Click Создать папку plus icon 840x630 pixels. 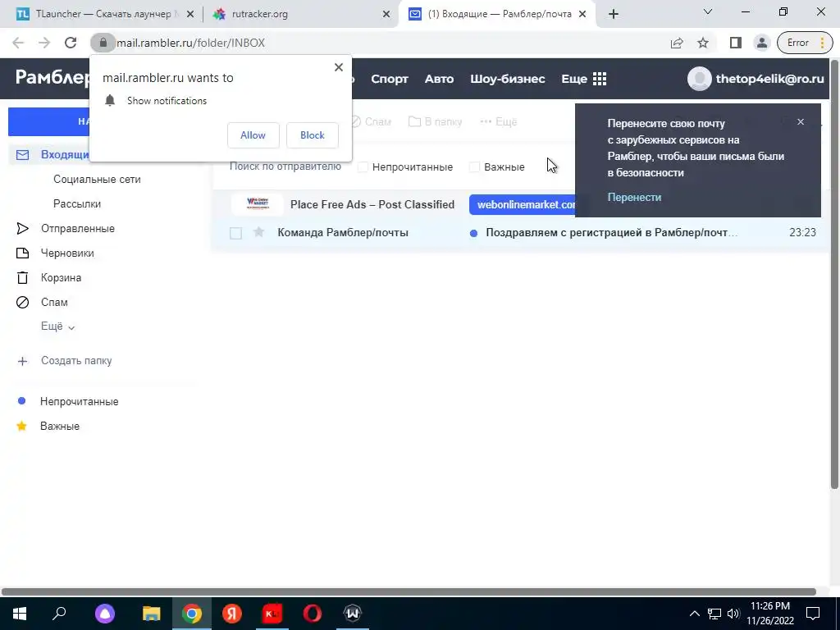(22, 361)
